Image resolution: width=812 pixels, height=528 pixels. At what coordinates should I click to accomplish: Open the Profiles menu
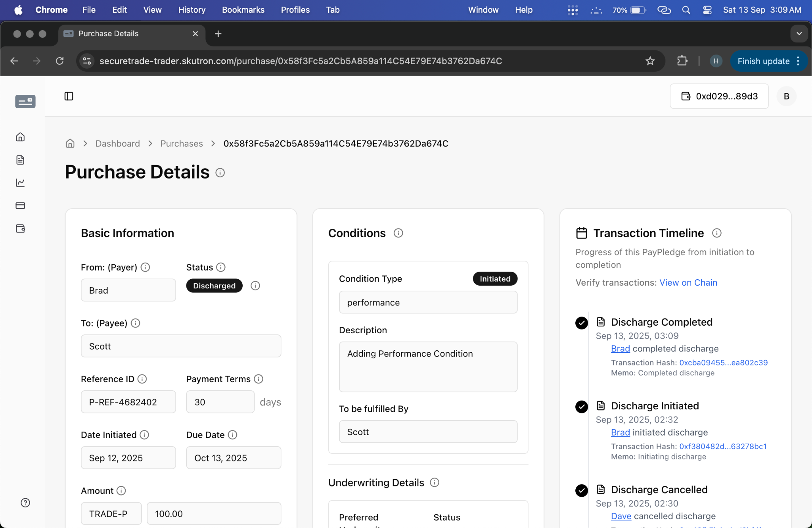coord(295,10)
